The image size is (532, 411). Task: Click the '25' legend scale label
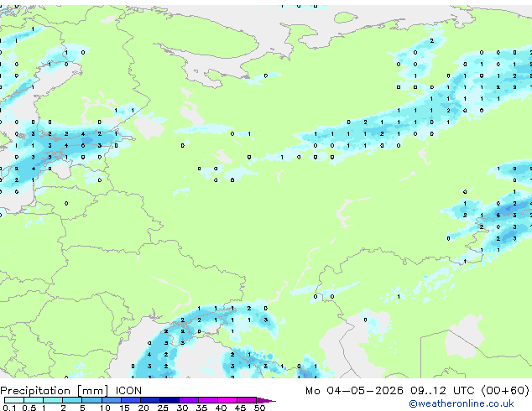coord(163,408)
